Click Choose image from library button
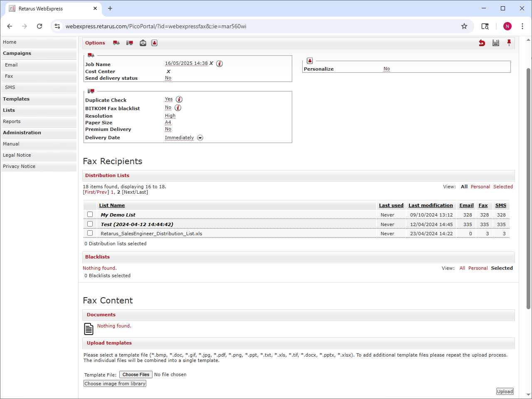 (115, 384)
